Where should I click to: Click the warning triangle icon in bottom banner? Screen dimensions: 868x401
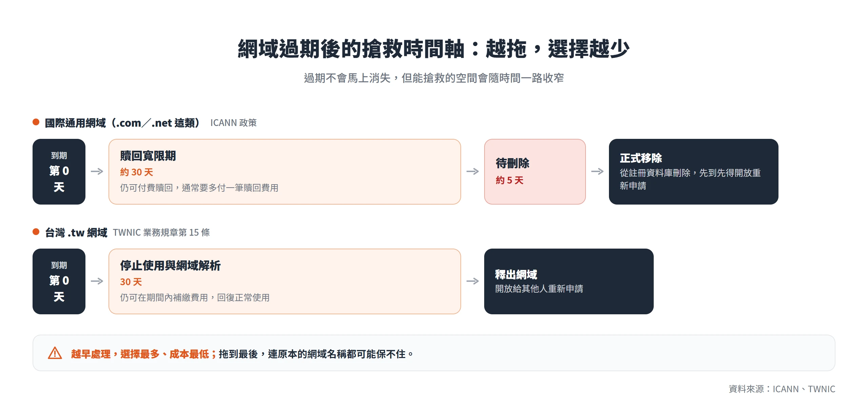coord(55,353)
